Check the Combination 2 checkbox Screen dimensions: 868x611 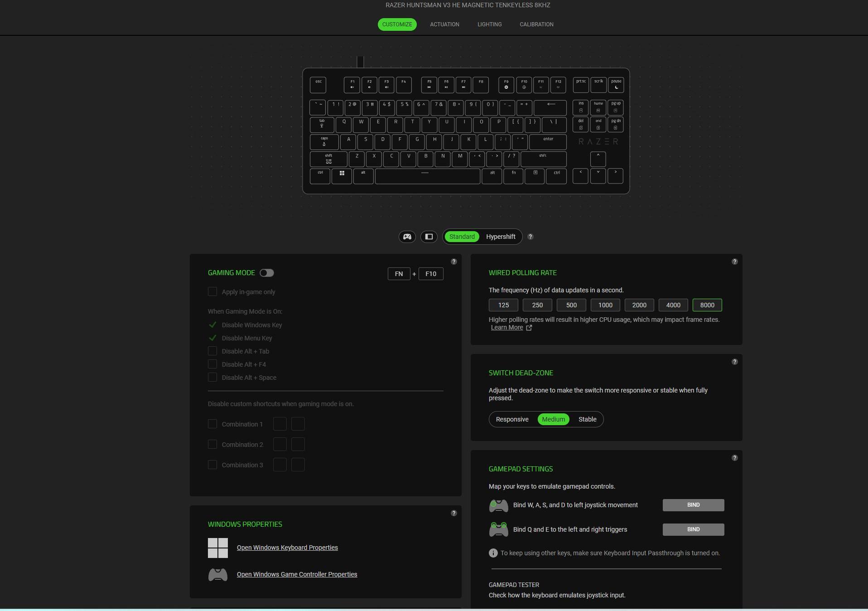(x=212, y=444)
